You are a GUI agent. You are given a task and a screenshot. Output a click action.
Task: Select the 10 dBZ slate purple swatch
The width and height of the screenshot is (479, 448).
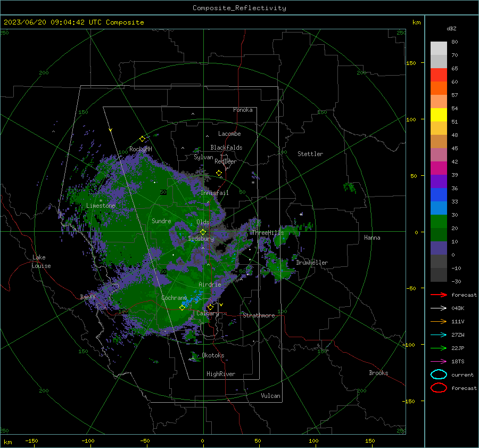(439, 248)
